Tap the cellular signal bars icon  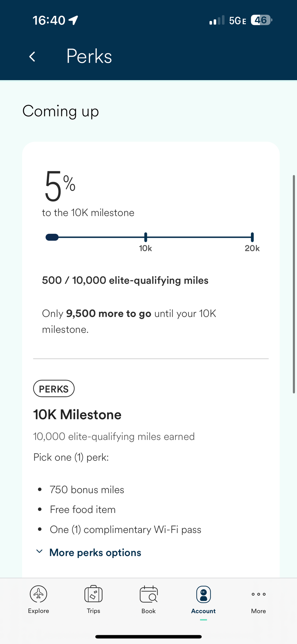tap(217, 20)
